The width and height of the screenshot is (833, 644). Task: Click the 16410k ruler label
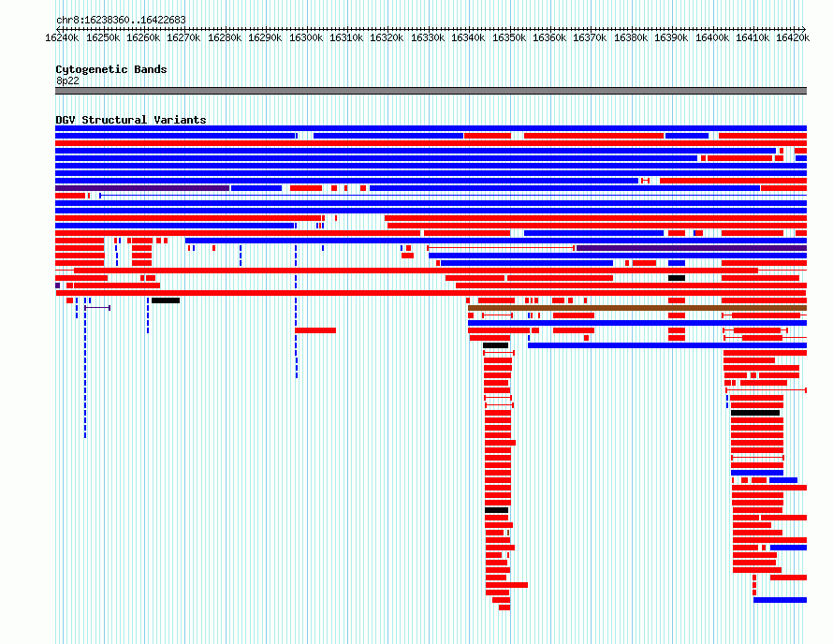[x=753, y=37]
